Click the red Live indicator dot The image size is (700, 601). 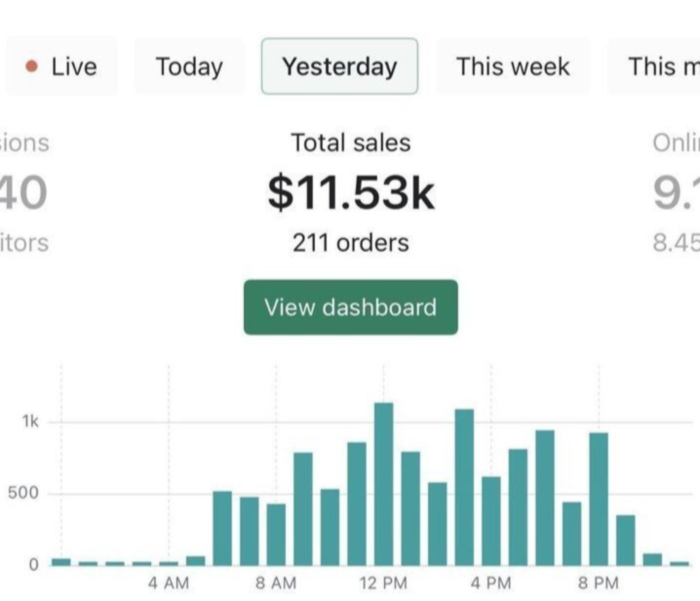tap(32, 66)
